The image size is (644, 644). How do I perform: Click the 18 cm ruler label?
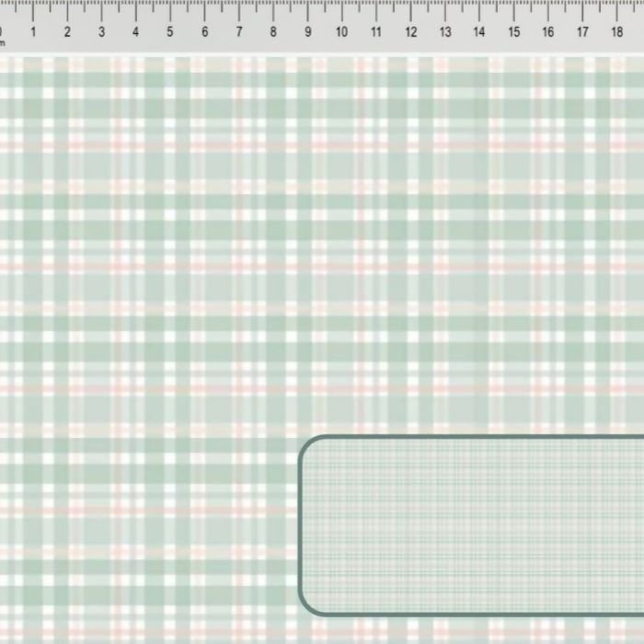(616, 32)
